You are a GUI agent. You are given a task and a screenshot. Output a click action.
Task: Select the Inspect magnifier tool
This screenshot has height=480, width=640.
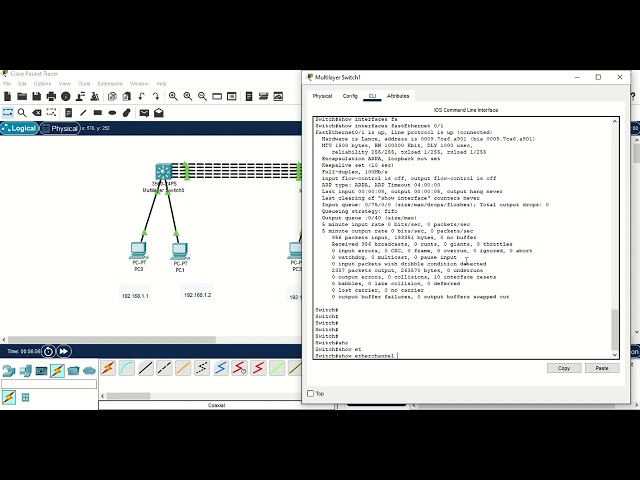point(22,113)
